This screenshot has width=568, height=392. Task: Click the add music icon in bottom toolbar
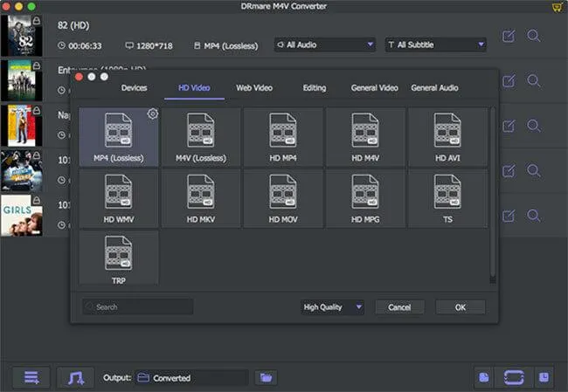pyautogui.click(x=75, y=377)
